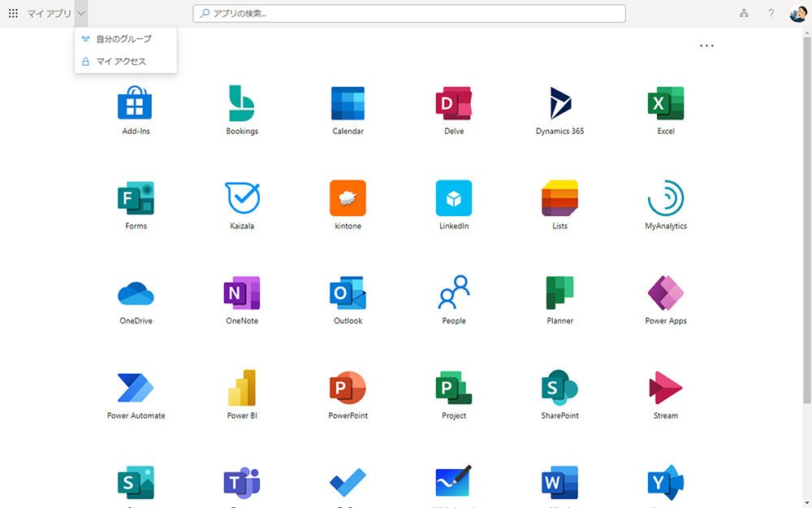
Task: Open the organization chart icon in header
Action: click(x=744, y=14)
